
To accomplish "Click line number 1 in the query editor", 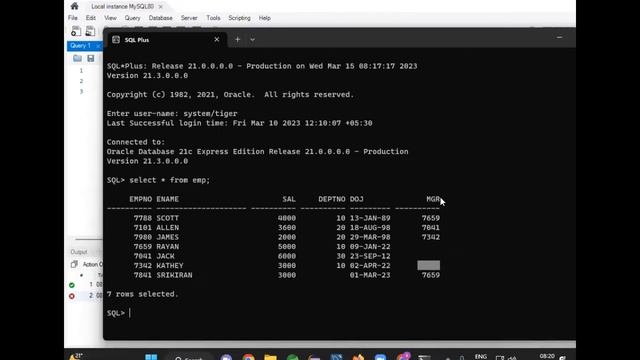I will click(81, 71).
